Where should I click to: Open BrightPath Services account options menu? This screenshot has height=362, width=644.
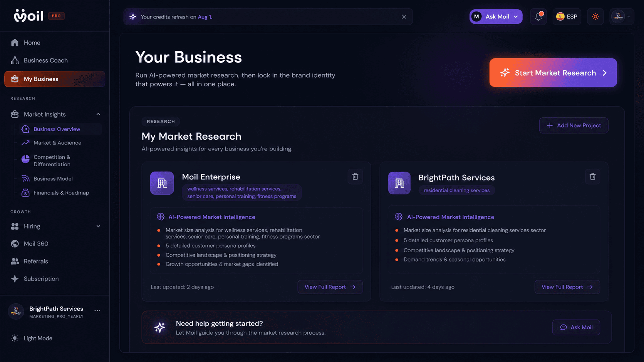pyautogui.click(x=97, y=310)
